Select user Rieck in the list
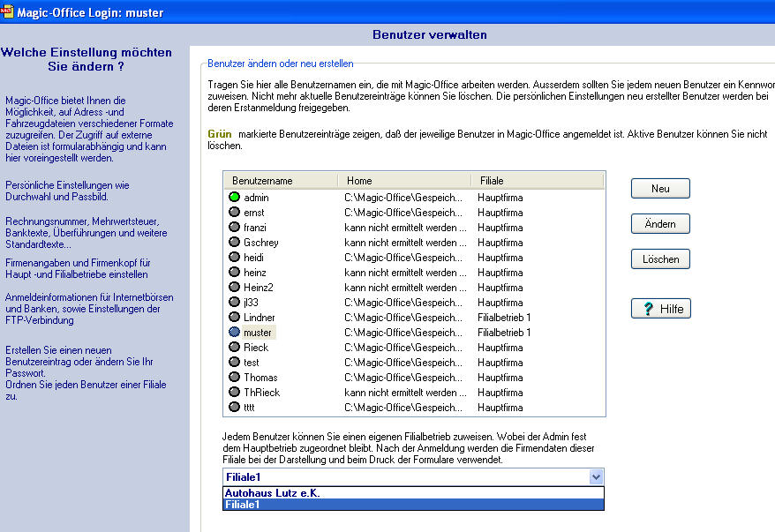Screen dimensions: 775x532 click(x=256, y=348)
